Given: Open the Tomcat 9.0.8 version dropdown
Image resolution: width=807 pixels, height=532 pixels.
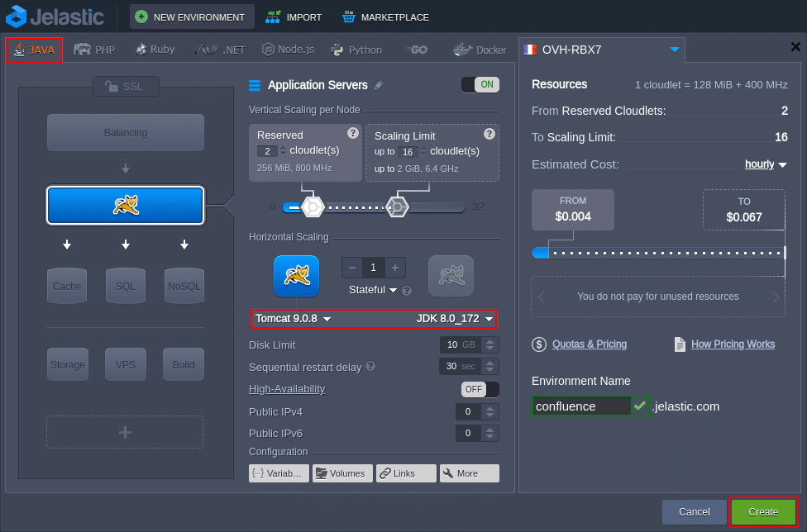Looking at the screenshot, I should click(294, 319).
